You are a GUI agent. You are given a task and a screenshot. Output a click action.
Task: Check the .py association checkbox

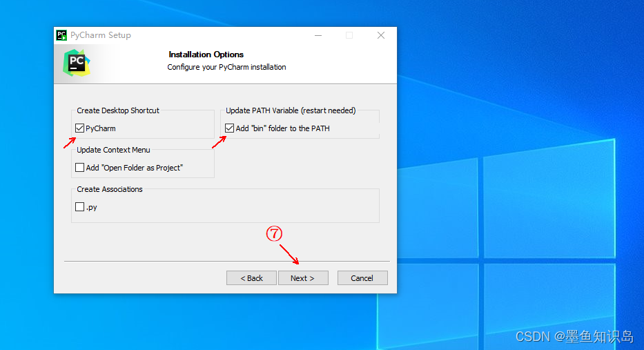[x=79, y=206]
